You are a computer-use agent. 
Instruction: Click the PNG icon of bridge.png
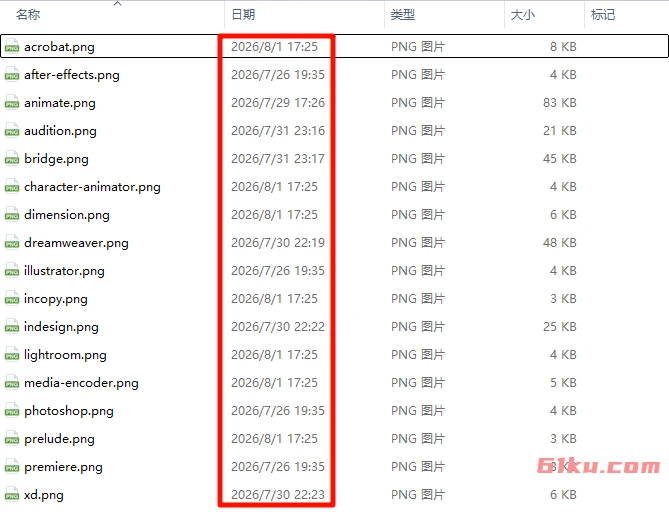pos(12,158)
